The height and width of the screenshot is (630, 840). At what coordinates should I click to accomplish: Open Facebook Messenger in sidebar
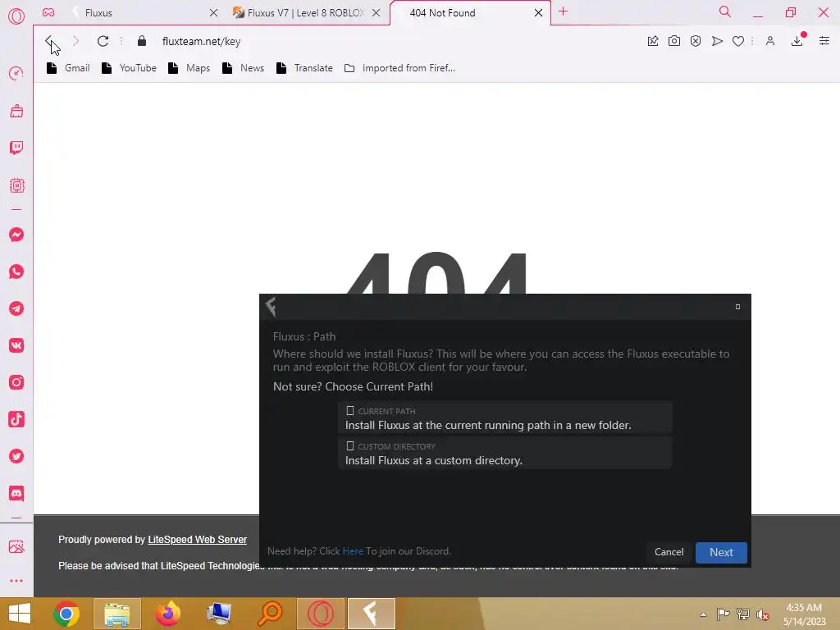point(16,235)
